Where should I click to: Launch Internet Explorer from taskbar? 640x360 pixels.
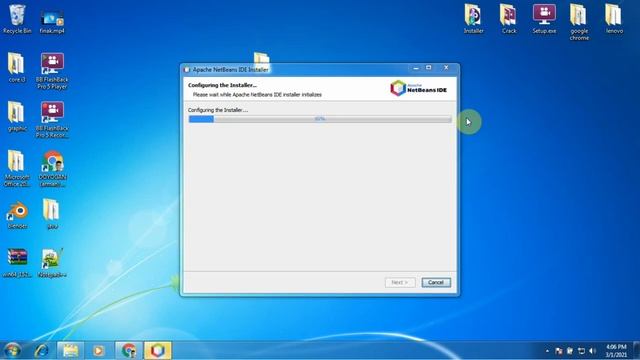click(41, 350)
